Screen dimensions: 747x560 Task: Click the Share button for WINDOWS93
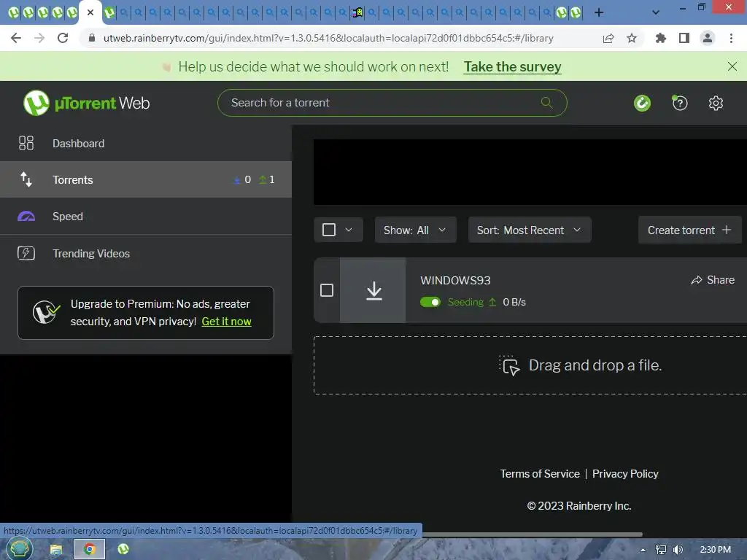pos(713,280)
